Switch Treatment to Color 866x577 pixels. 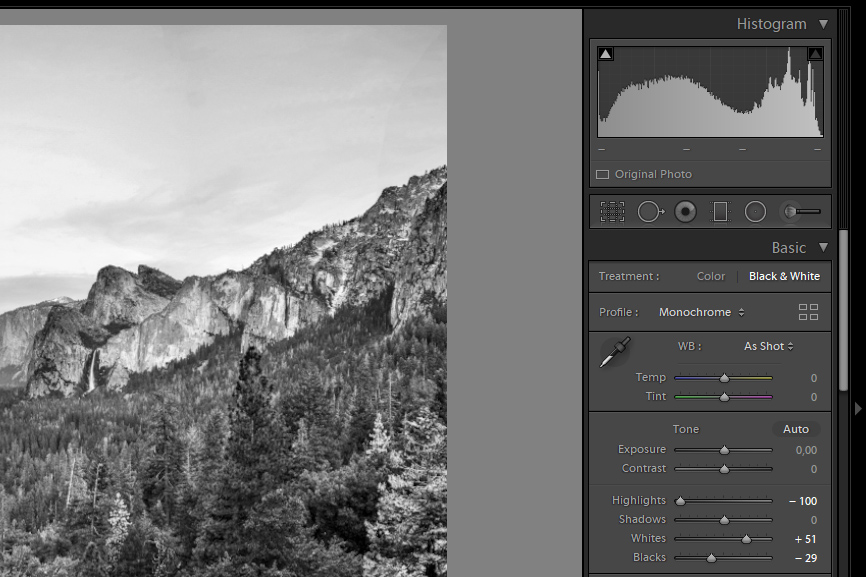[x=710, y=276]
